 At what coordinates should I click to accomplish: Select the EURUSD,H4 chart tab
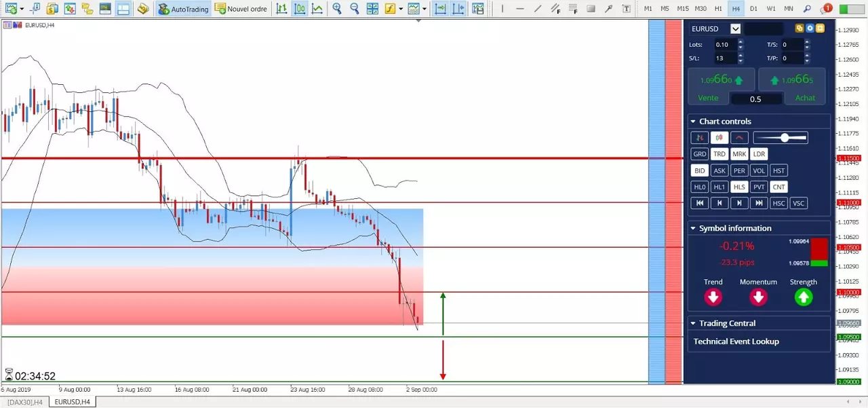73,403
